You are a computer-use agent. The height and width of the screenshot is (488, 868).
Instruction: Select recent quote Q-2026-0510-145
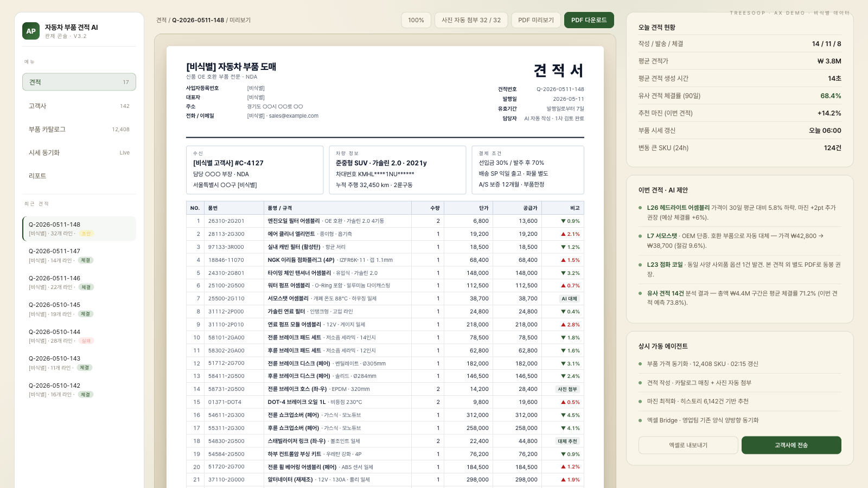pos(79,309)
